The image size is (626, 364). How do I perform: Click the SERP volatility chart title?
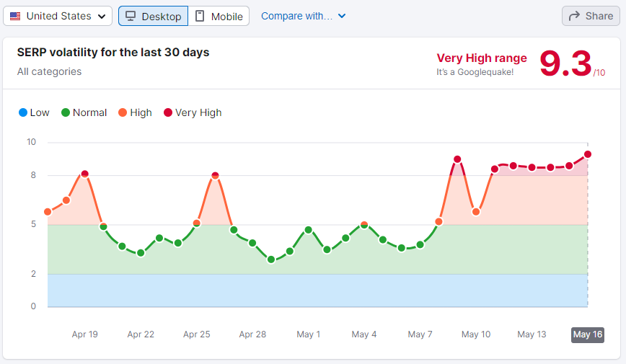pos(113,53)
